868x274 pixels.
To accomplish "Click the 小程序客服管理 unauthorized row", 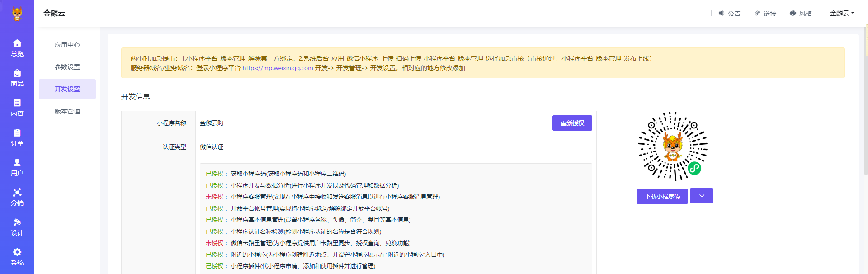I will (x=323, y=197).
